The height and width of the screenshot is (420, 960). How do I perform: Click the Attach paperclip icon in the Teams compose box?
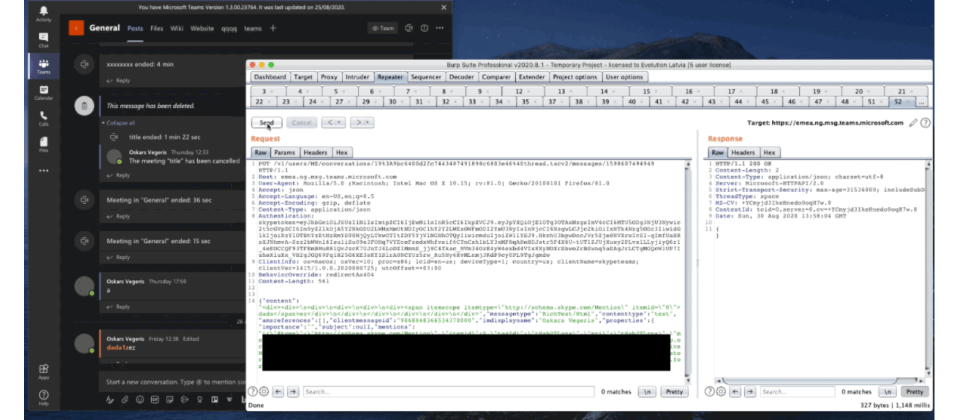point(125,400)
